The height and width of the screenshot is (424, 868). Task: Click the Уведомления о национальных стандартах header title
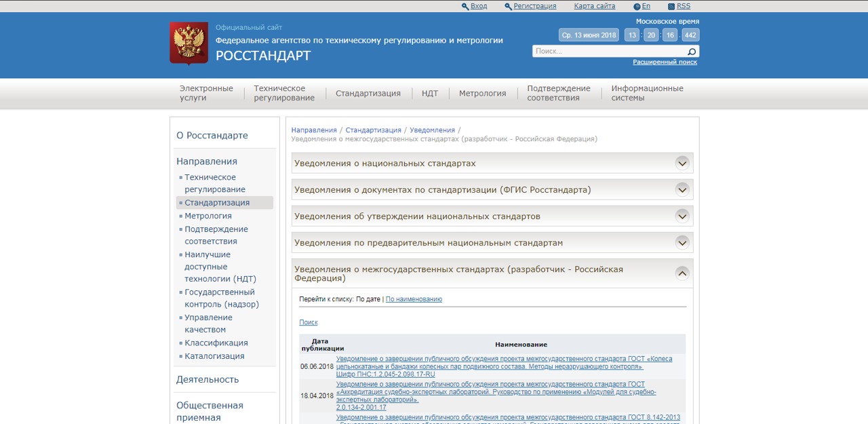[385, 163]
